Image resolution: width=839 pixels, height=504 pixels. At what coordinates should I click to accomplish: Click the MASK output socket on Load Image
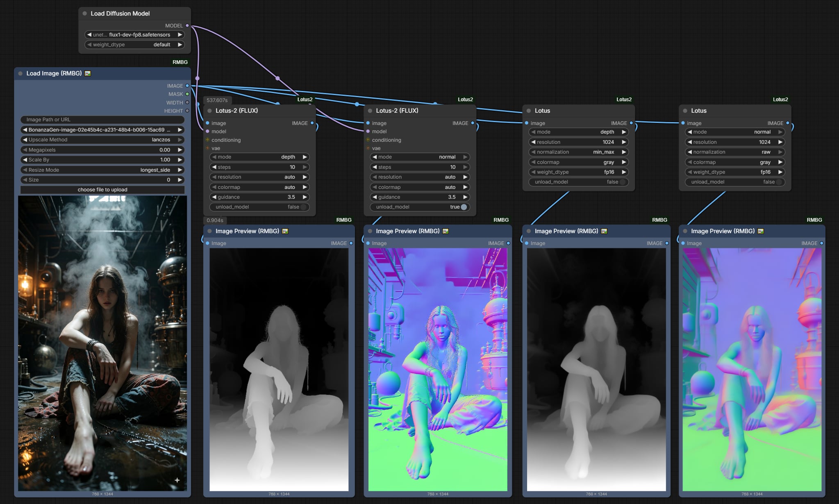tap(187, 94)
